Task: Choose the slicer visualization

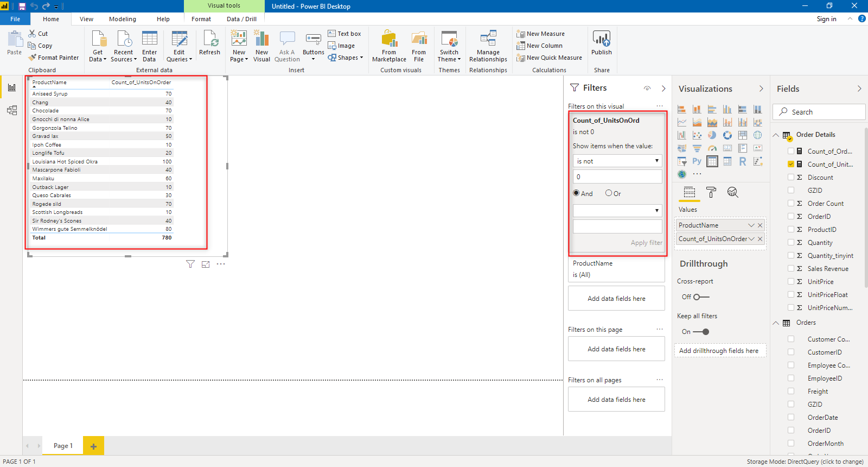Action: coord(682,161)
